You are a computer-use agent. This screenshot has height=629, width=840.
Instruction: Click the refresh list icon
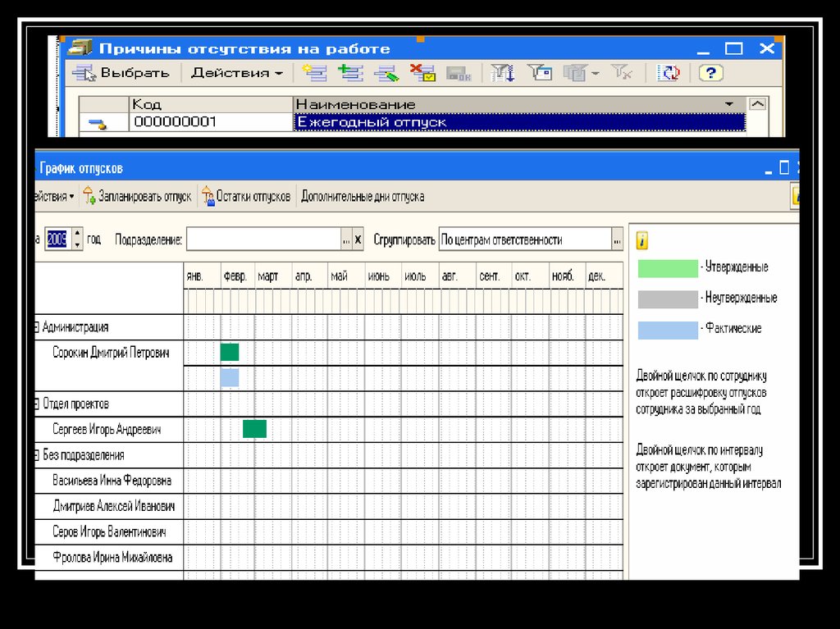[x=669, y=73]
